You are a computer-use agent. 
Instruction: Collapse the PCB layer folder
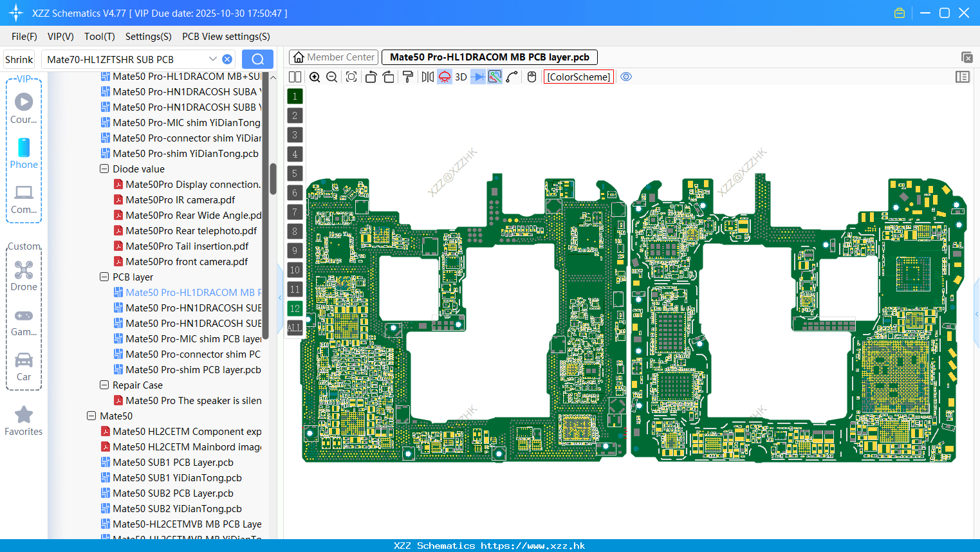pyautogui.click(x=104, y=277)
